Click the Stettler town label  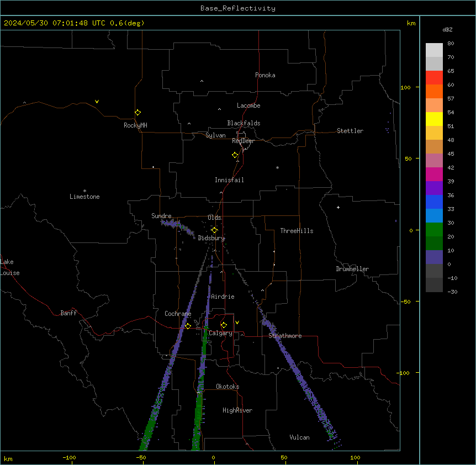coord(350,131)
